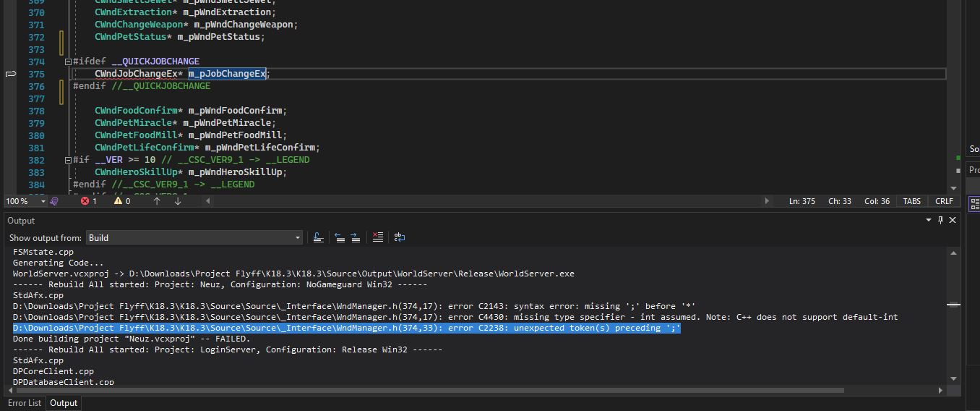Switch to the Output tab
The image size is (980, 411).
(x=64, y=403)
